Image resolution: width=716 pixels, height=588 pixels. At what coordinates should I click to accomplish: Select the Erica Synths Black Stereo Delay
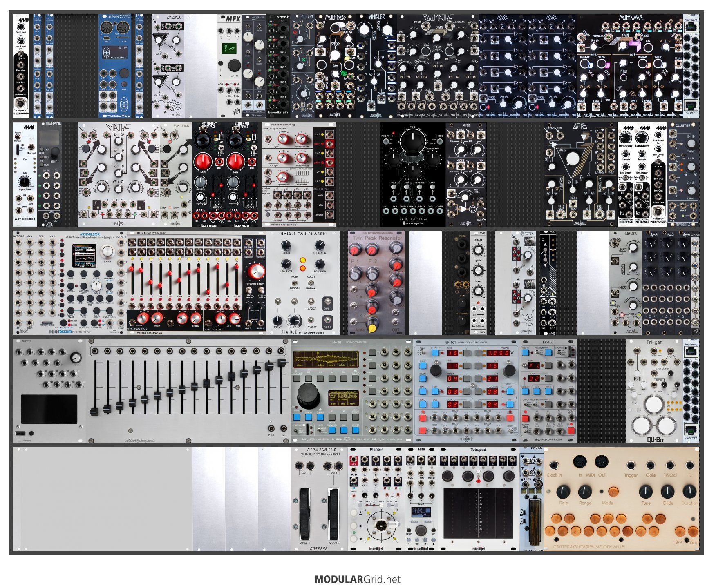click(x=413, y=175)
